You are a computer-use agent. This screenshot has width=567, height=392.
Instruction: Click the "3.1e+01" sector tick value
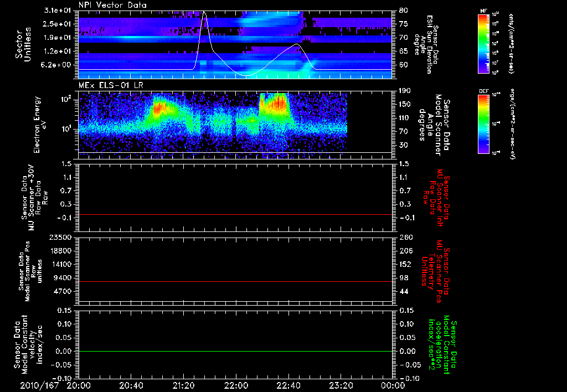point(59,11)
